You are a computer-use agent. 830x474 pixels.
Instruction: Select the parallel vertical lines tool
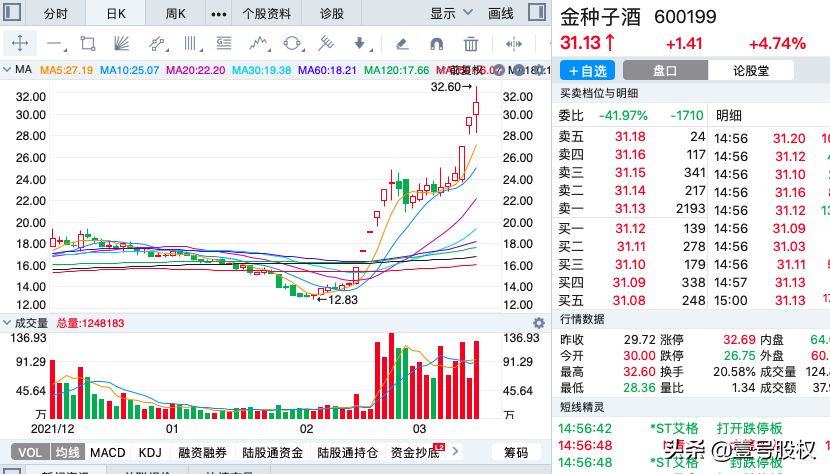tap(192, 43)
